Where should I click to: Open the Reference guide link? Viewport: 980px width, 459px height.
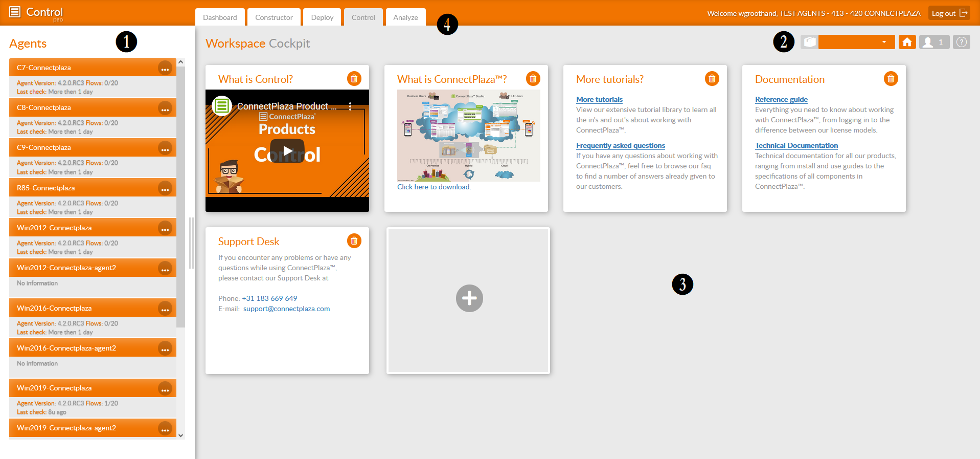(x=781, y=99)
